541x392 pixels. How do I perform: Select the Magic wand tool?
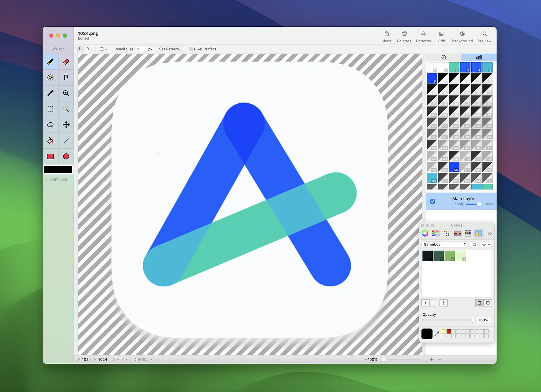coord(66,109)
